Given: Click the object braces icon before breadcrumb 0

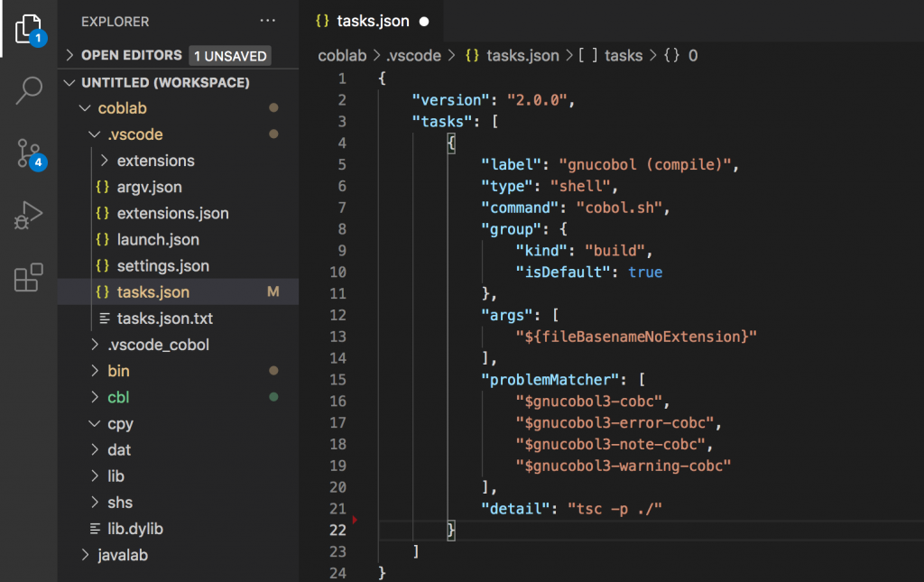Looking at the screenshot, I should coord(671,55).
